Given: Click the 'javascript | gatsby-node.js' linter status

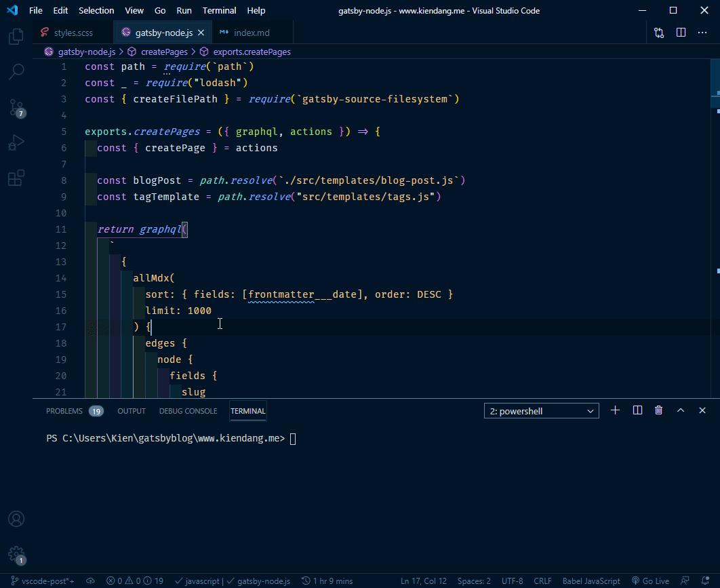Looking at the screenshot, I should [x=233, y=581].
